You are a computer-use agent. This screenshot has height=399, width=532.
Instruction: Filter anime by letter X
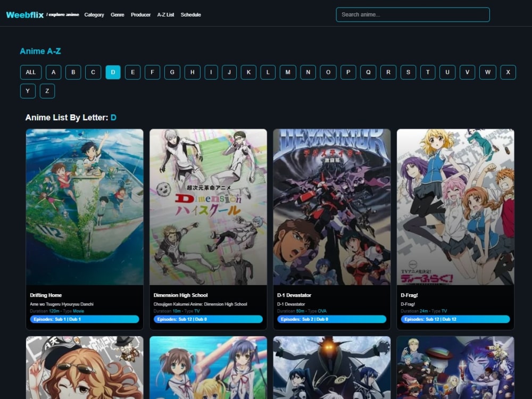pyautogui.click(x=508, y=72)
